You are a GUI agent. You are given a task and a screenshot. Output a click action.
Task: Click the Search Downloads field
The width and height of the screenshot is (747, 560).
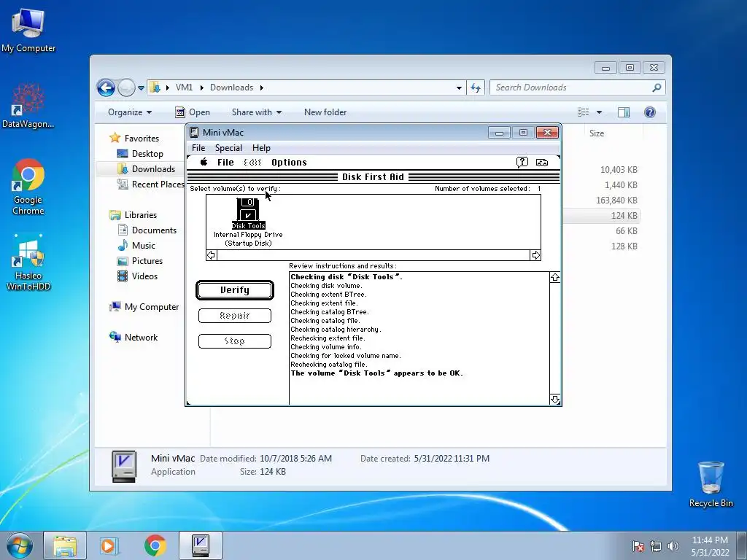pos(577,87)
